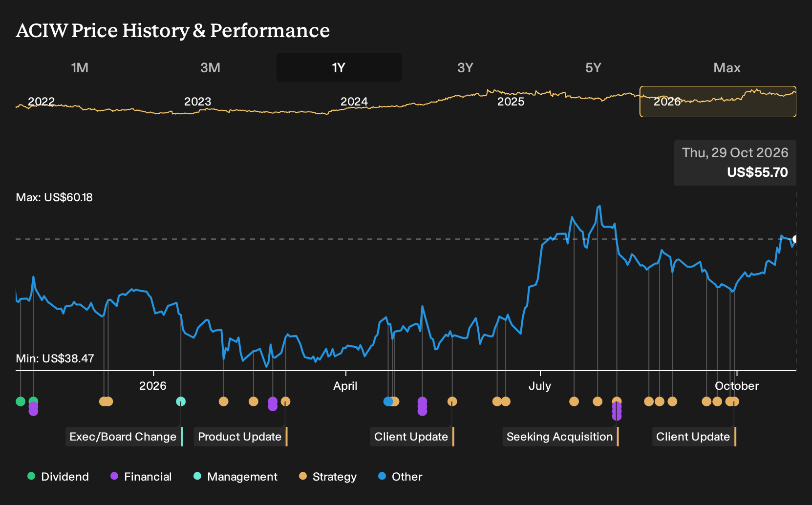The height and width of the screenshot is (505, 812).
Task: Click the Dividend dot with no purple dots beneath
Action: click(x=21, y=401)
